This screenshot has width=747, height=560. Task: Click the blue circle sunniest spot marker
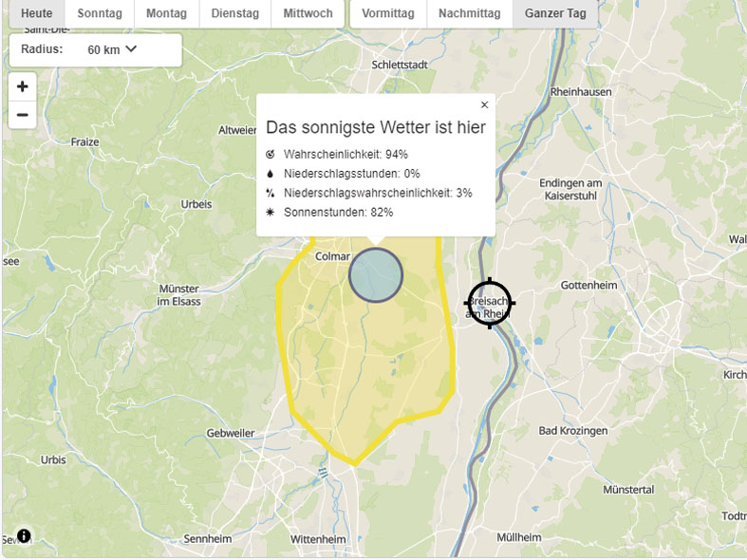pos(376,276)
